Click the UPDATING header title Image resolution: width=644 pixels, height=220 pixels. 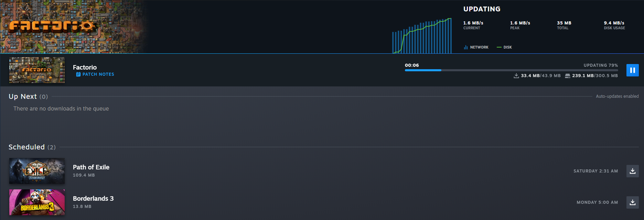pos(482,9)
